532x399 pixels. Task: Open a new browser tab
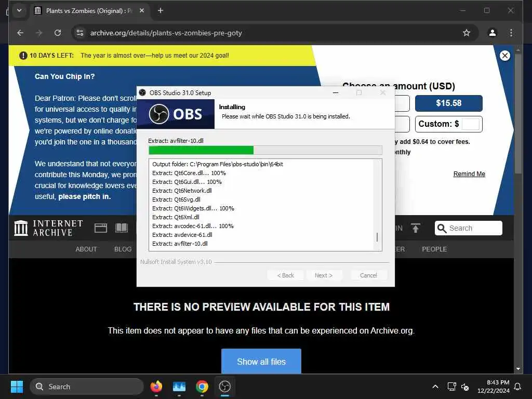point(161,10)
